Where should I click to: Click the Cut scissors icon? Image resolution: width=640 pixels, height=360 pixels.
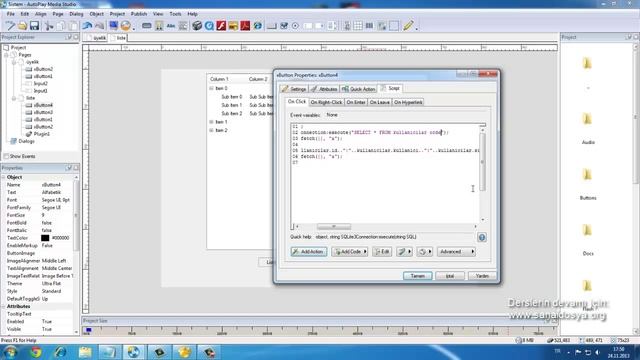[49, 26]
